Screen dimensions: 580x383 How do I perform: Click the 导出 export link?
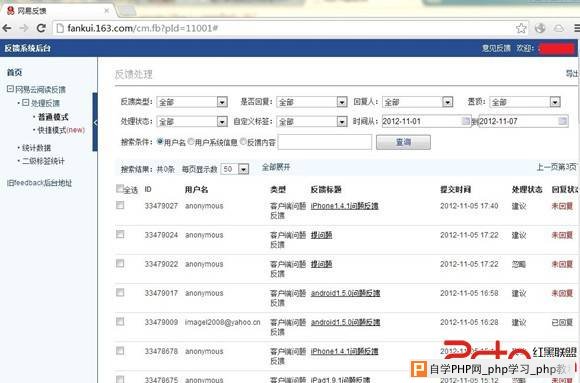coord(572,74)
